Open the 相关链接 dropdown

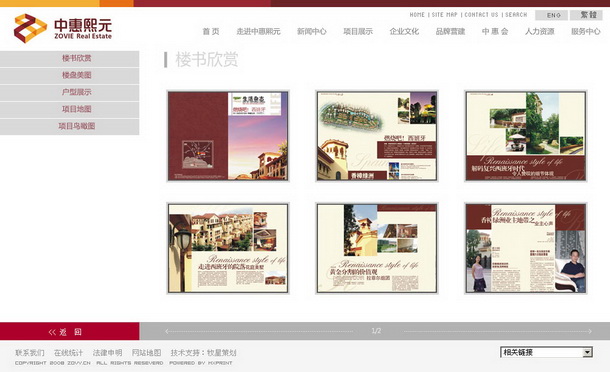[546, 353]
